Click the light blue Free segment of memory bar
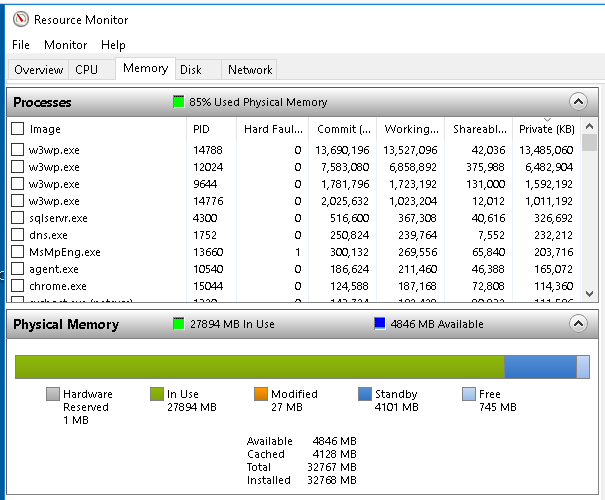Screen dimensions: 605x500 pyautogui.click(x=583, y=367)
